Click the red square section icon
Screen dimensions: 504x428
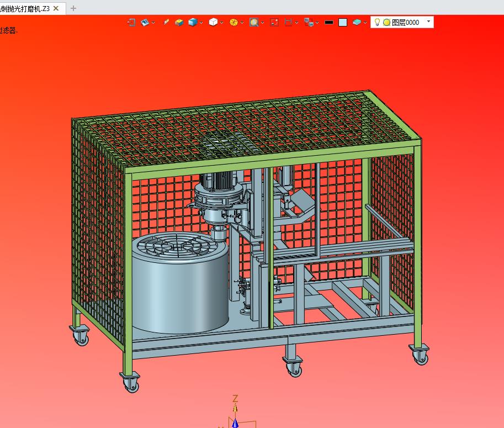274,22
